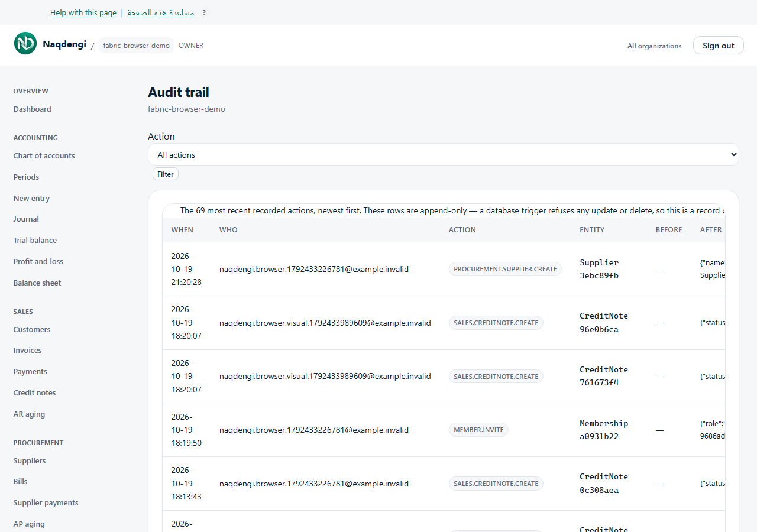Open Invoices in sidebar
Viewport: 757px width, 532px height.
pos(28,351)
